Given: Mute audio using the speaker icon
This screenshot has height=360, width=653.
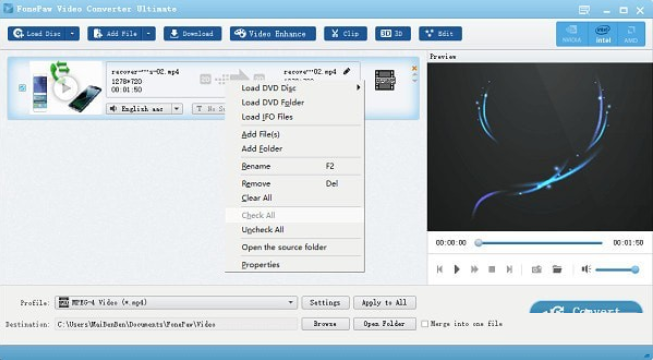Looking at the screenshot, I should pyautogui.click(x=586, y=269).
